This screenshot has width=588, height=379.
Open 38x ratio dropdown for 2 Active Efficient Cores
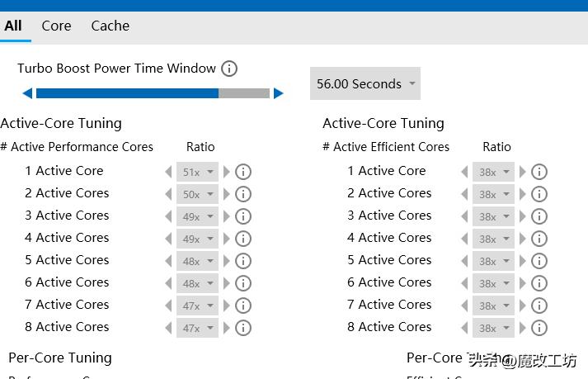494,194
